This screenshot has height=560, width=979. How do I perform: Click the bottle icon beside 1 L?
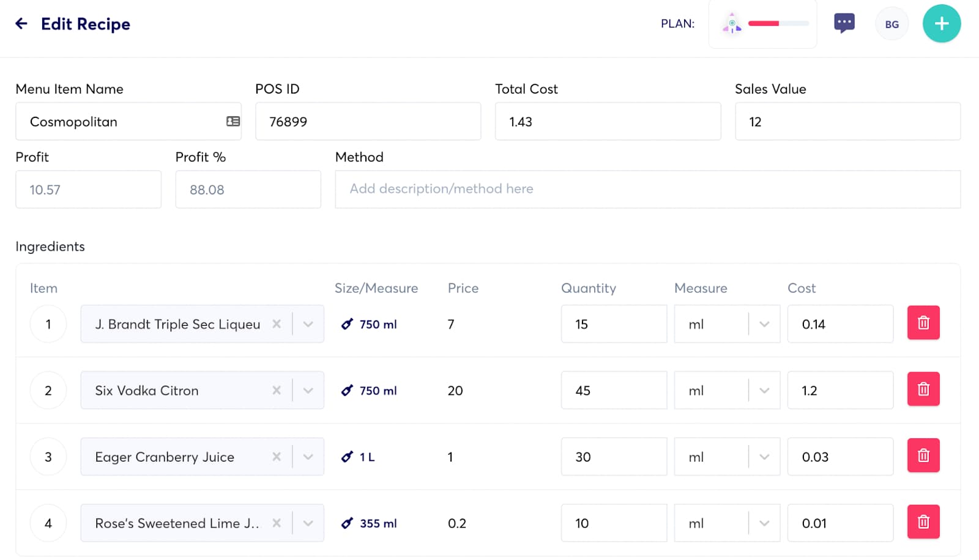click(348, 457)
